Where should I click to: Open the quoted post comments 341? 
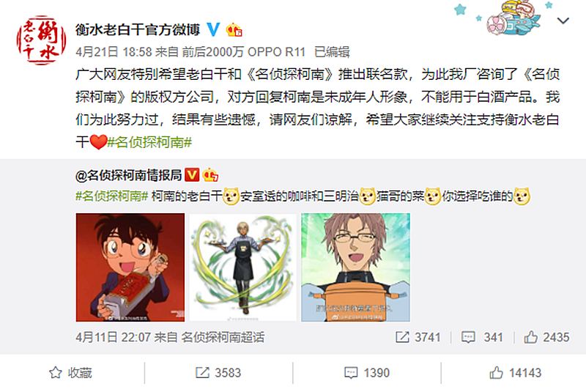[482, 337]
